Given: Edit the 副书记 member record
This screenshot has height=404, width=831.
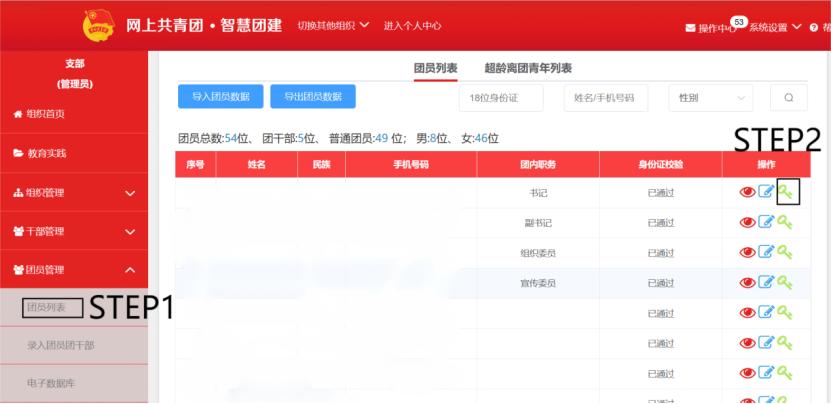Looking at the screenshot, I should (x=766, y=222).
